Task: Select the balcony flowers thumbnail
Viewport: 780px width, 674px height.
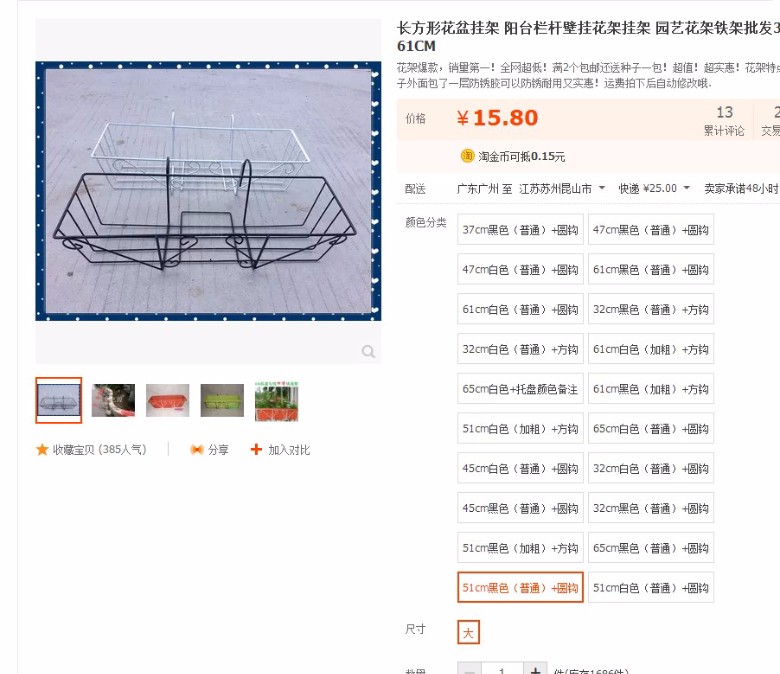Action: tap(277, 400)
